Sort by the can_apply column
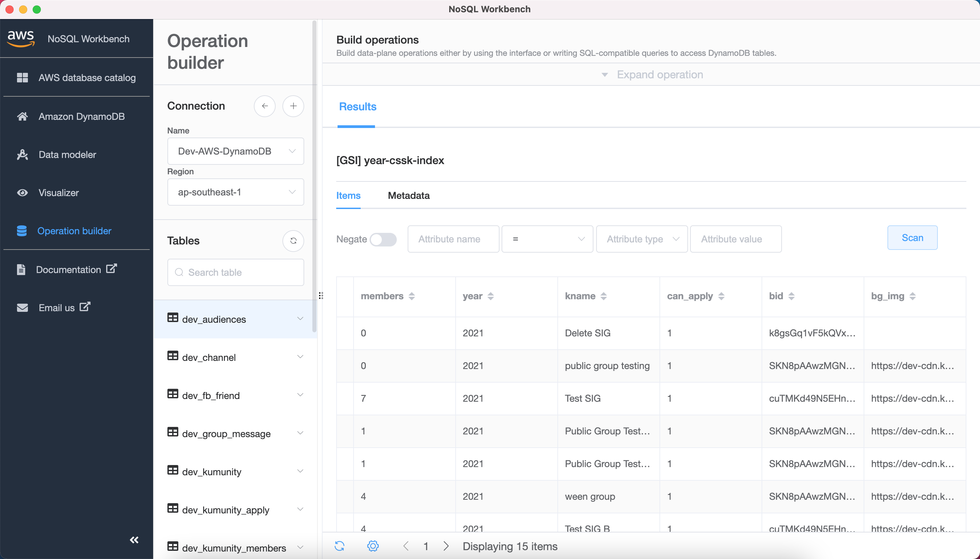 coord(721,296)
